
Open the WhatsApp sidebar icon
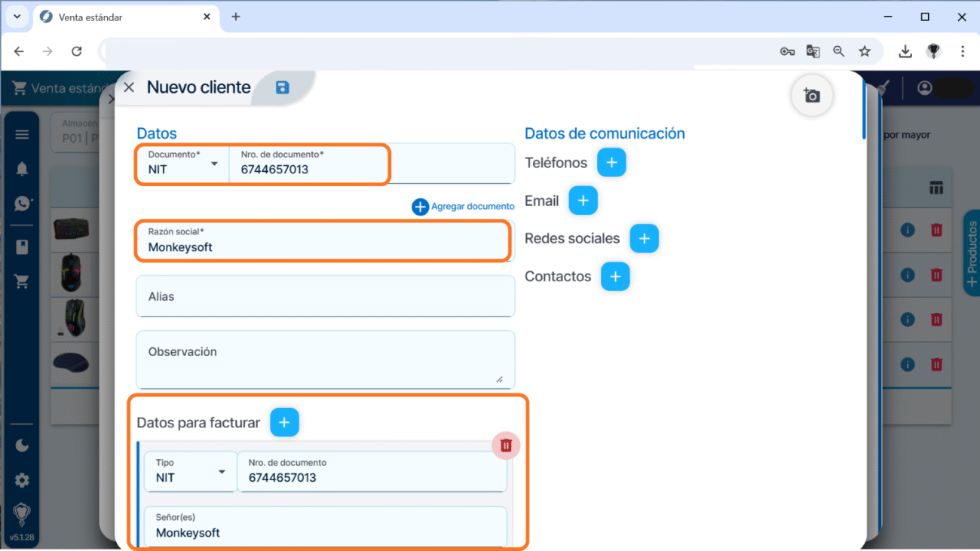point(22,204)
